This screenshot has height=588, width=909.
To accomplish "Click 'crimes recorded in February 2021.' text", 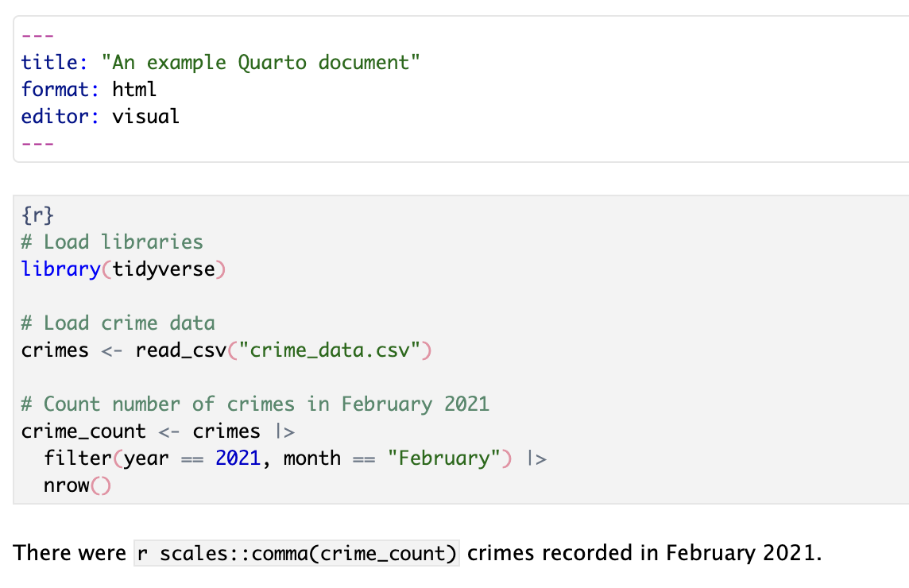I will (644, 552).
